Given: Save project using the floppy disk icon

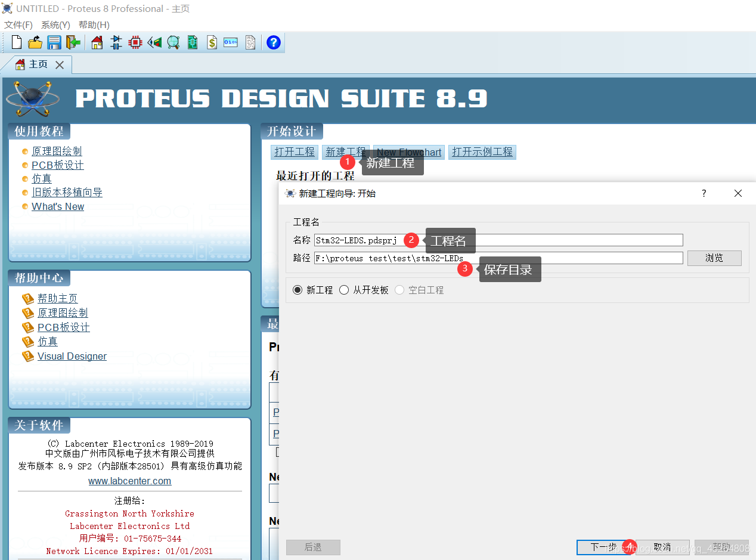Looking at the screenshot, I should pos(54,42).
